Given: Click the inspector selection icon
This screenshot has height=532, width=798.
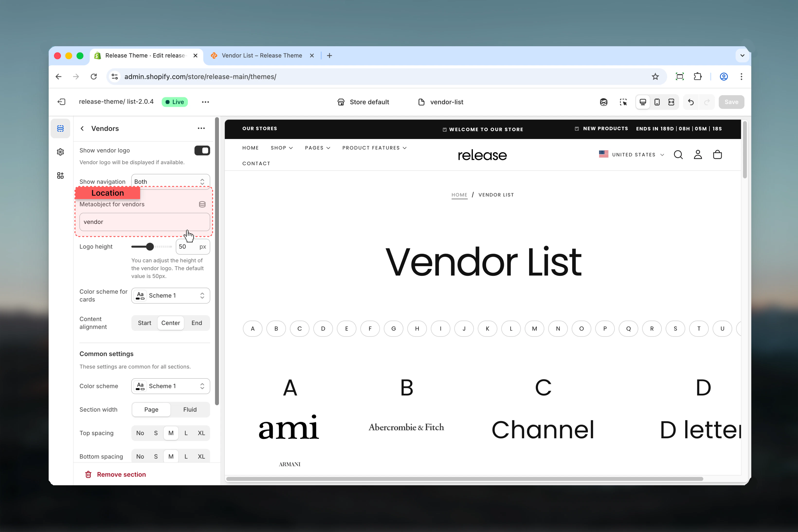Looking at the screenshot, I should coord(623,102).
